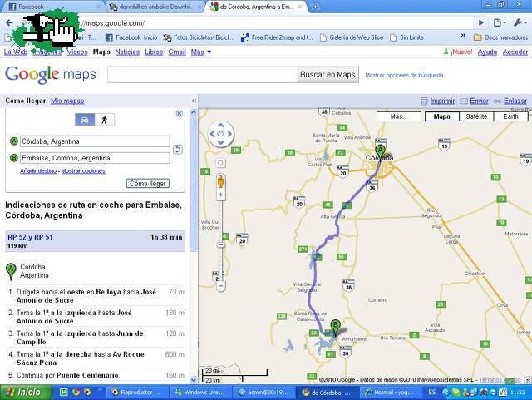This screenshot has height=400, width=532.
Task: Click Añadir destino link
Action: tap(38, 170)
